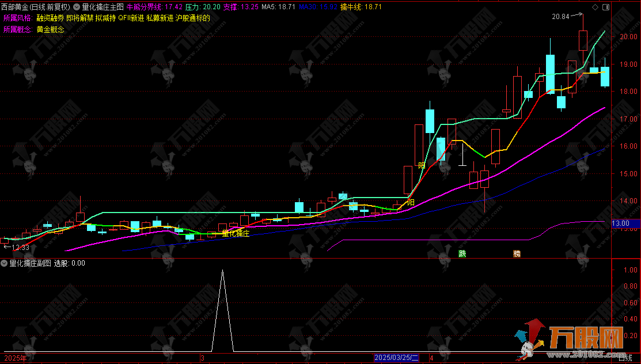Click the orange 榜 marker icon
This screenshot has height=364, width=641.
tap(517, 253)
